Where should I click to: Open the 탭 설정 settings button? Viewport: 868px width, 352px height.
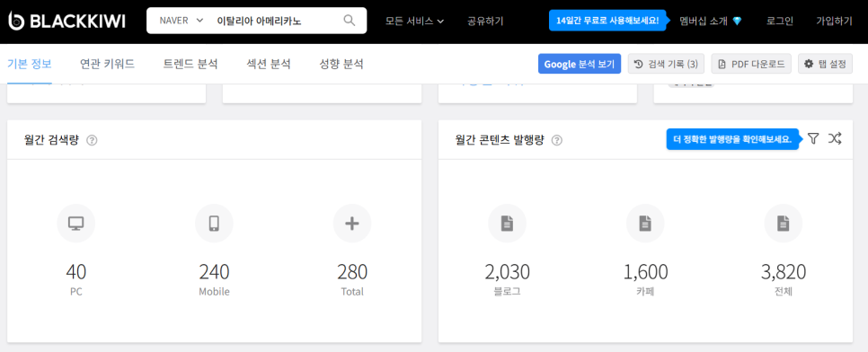(826, 64)
